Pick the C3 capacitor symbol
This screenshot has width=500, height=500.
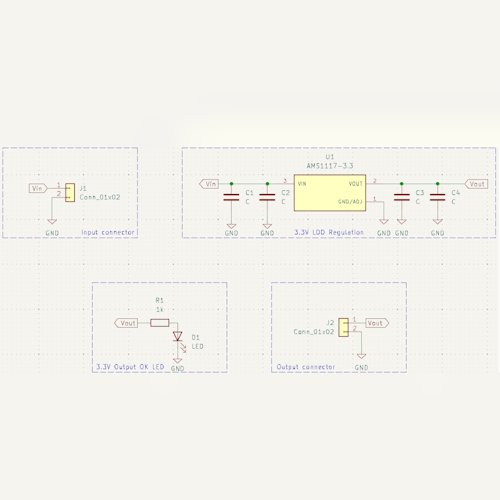402,197
